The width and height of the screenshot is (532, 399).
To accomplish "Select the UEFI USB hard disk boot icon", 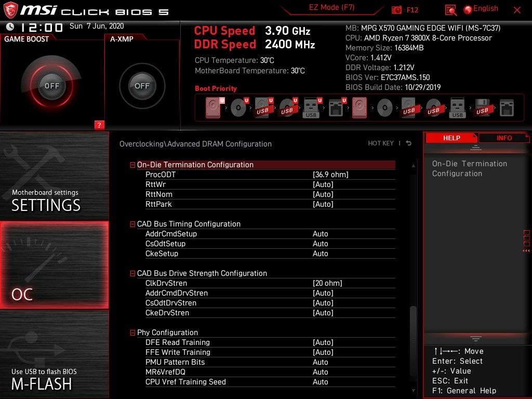I will point(264,108).
